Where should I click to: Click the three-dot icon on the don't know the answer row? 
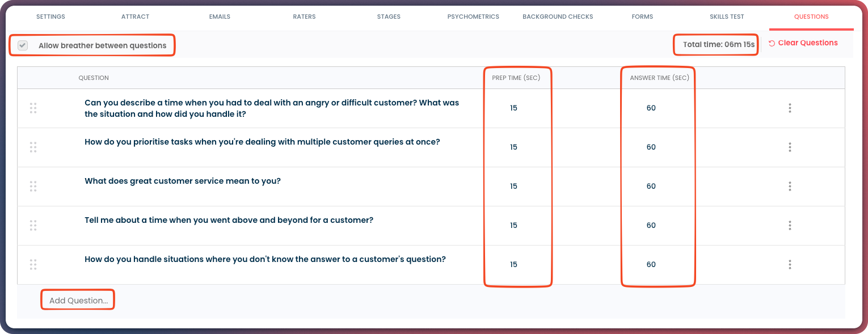point(790,264)
